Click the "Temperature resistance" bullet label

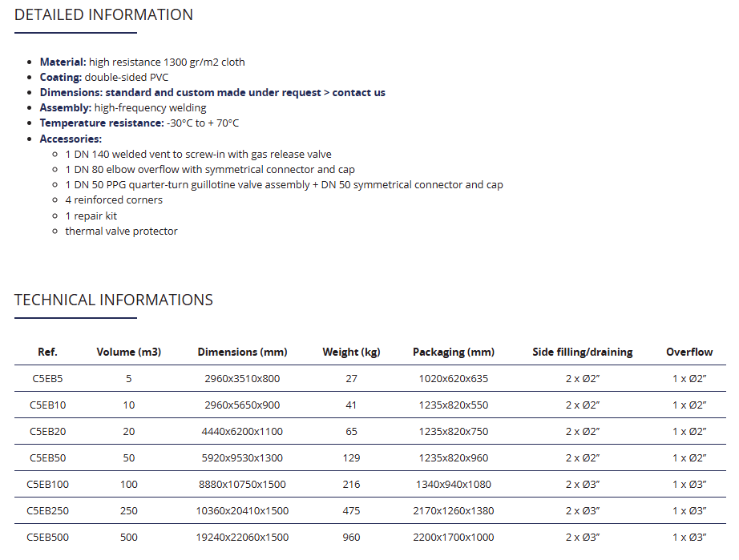[102, 123]
